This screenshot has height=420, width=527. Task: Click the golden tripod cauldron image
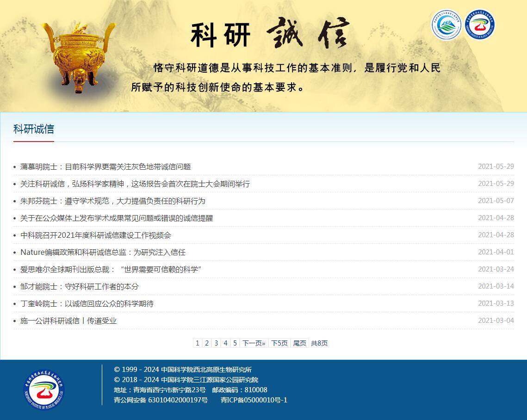tap(77, 56)
